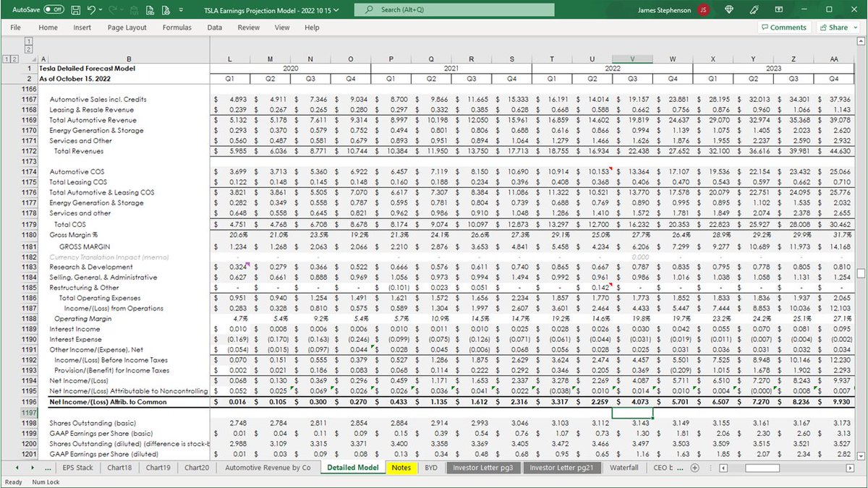Open the Comments pane
Viewport: 868px width, 488px height.
(783, 27)
